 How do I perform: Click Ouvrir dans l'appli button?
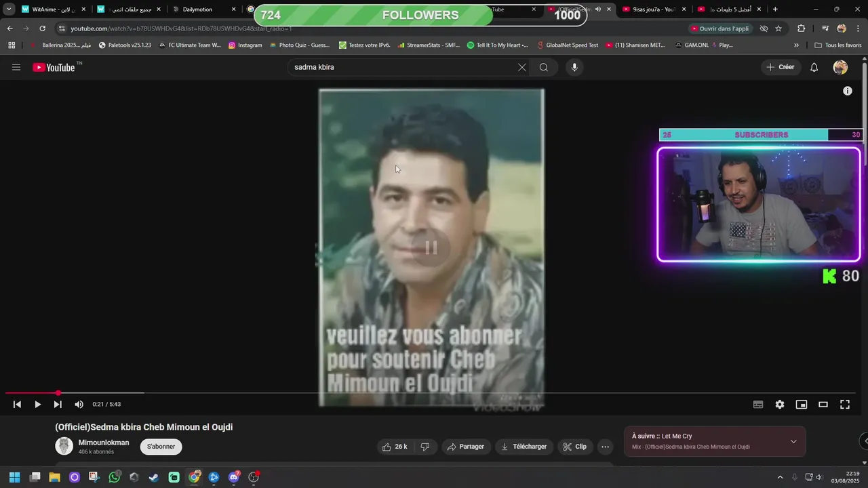719,28
